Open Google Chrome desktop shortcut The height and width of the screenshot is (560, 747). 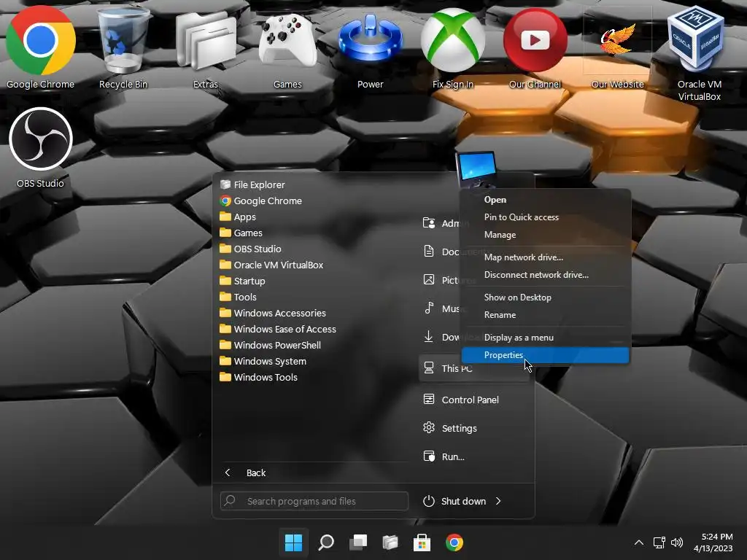41,47
